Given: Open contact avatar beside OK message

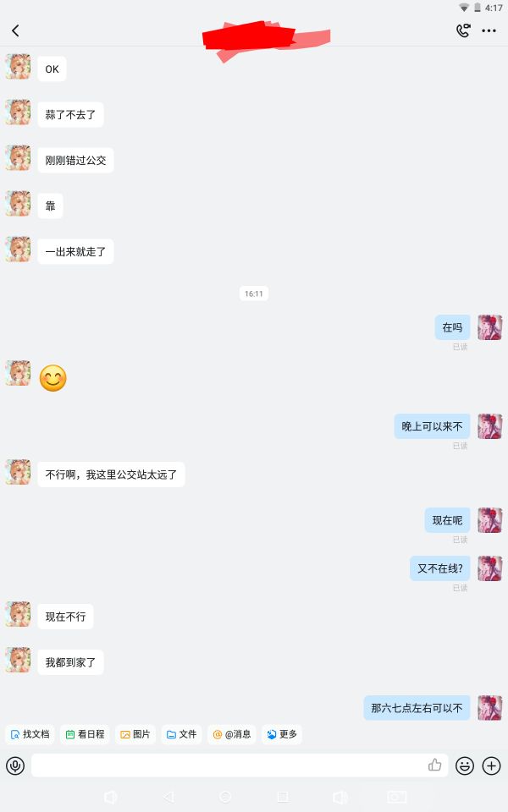Looking at the screenshot, I should 18,67.
